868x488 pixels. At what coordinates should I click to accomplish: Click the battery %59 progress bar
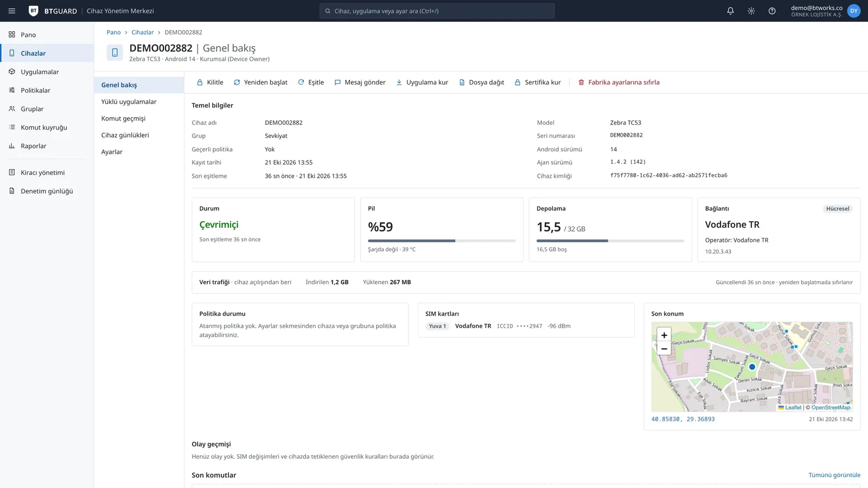pos(442,241)
